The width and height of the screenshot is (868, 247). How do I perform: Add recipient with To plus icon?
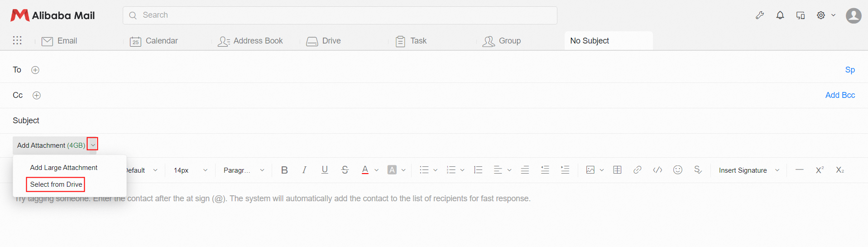(35, 70)
